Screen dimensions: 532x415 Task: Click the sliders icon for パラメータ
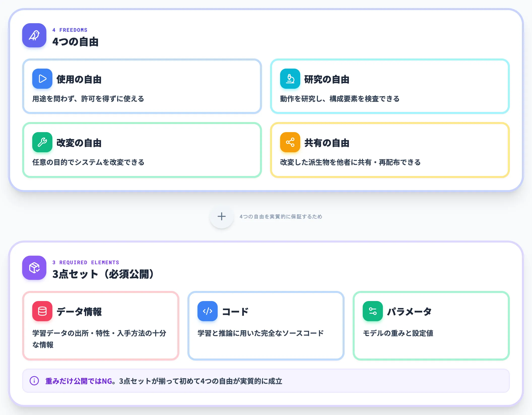pos(373,311)
